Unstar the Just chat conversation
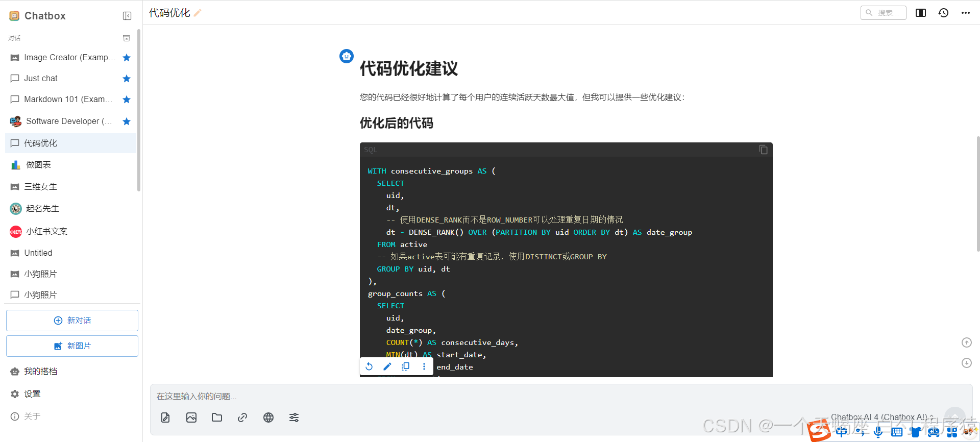The image size is (980, 442). [127, 79]
